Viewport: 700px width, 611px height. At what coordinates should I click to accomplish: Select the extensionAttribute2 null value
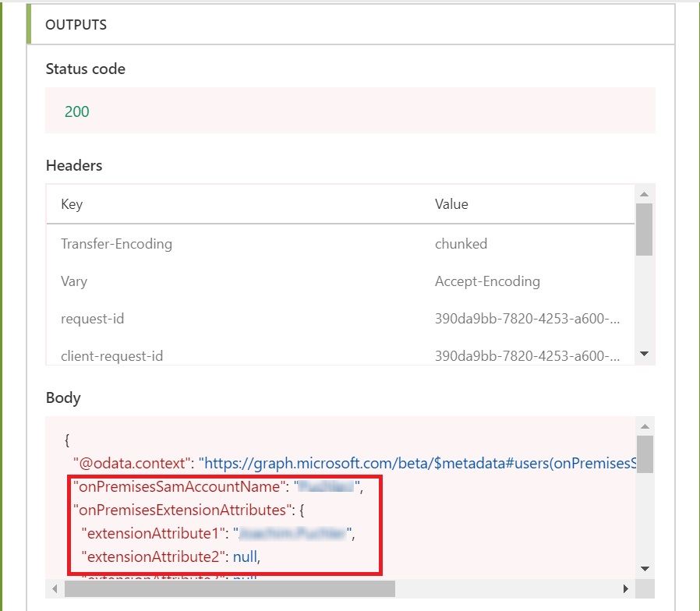tap(246, 556)
